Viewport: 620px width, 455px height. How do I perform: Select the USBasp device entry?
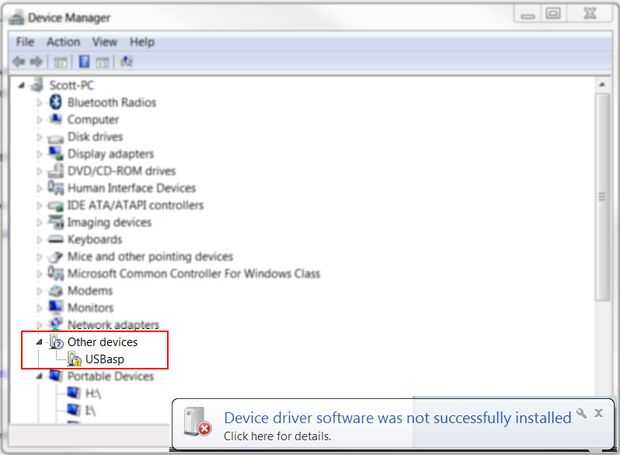(x=105, y=359)
